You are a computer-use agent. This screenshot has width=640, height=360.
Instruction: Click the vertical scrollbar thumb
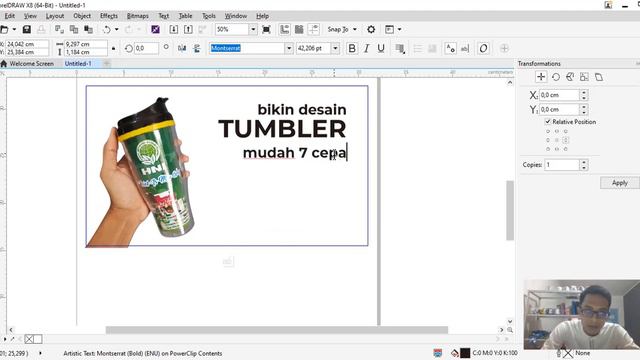coord(510,210)
